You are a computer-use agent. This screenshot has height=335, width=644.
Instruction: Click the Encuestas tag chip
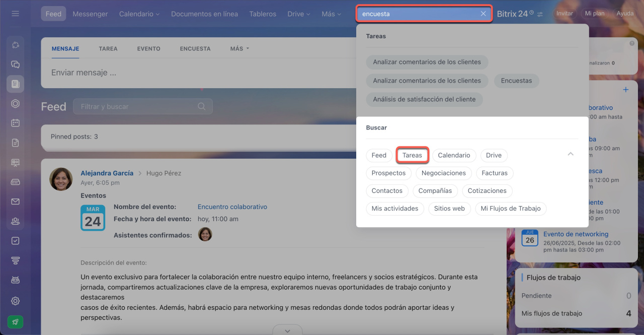[517, 81]
